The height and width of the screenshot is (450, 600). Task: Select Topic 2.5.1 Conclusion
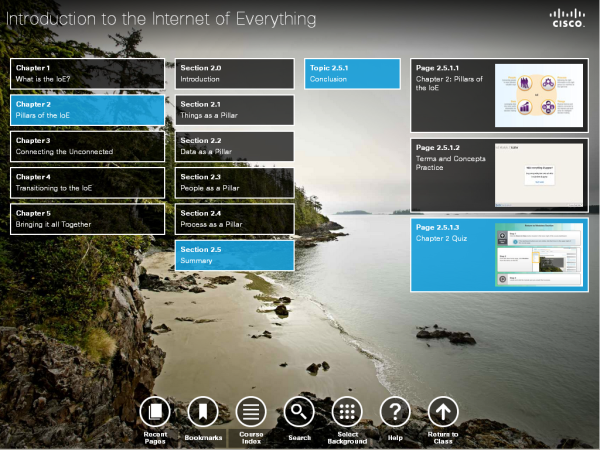pos(340,73)
